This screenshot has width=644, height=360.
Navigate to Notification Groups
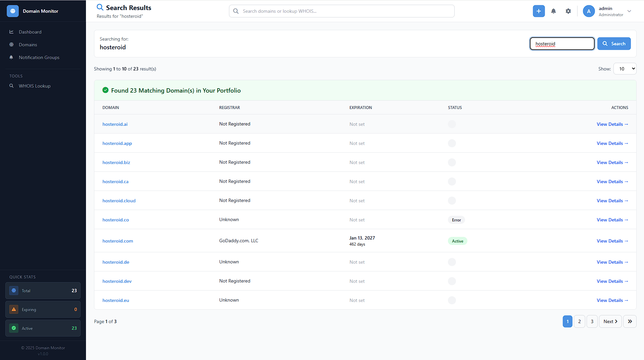(39, 57)
